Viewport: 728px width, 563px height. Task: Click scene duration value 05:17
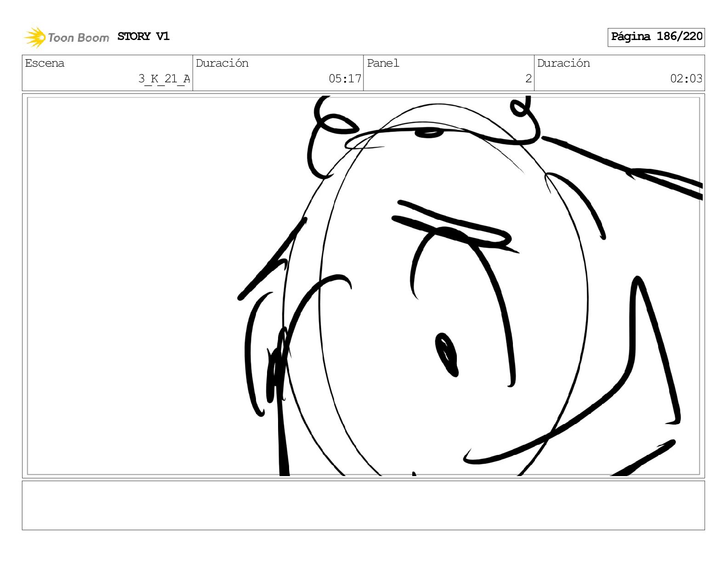345,79
